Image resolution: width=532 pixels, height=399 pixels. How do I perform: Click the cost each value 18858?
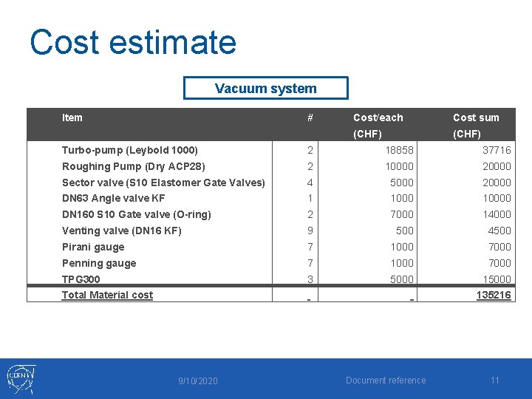(x=399, y=150)
